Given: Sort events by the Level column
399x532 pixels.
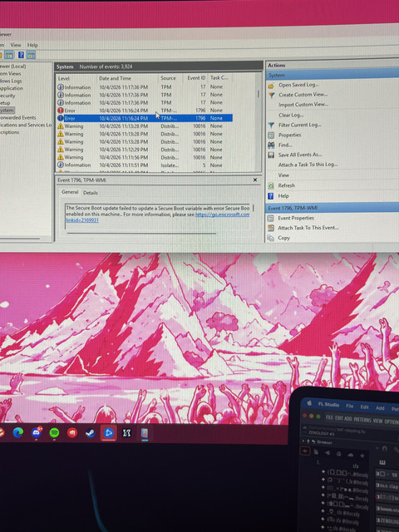Looking at the screenshot, I should (64, 78).
